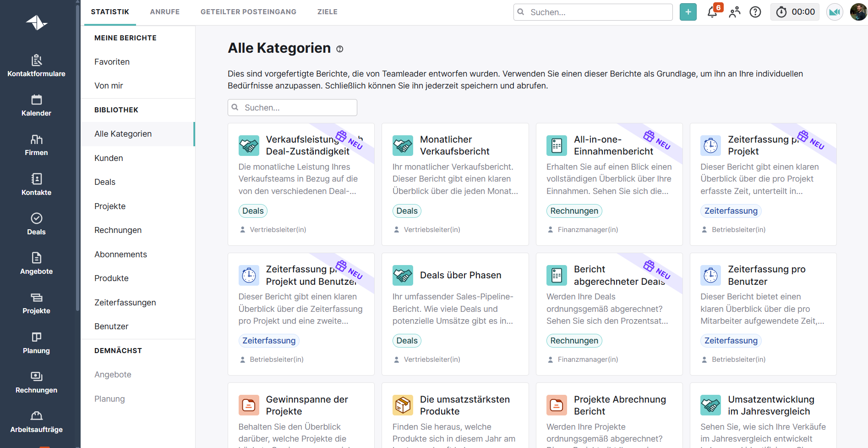Open the Monatlicher Verkaufsbericht report card
Image resolution: width=868 pixels, height=448 pixels.
click(454, 145)
